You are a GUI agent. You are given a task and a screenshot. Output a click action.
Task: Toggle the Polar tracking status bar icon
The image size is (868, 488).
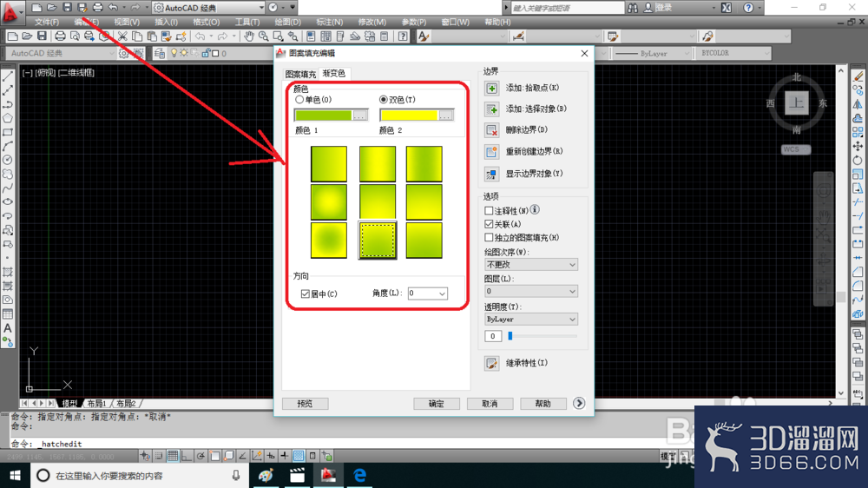tap(201, 456)
